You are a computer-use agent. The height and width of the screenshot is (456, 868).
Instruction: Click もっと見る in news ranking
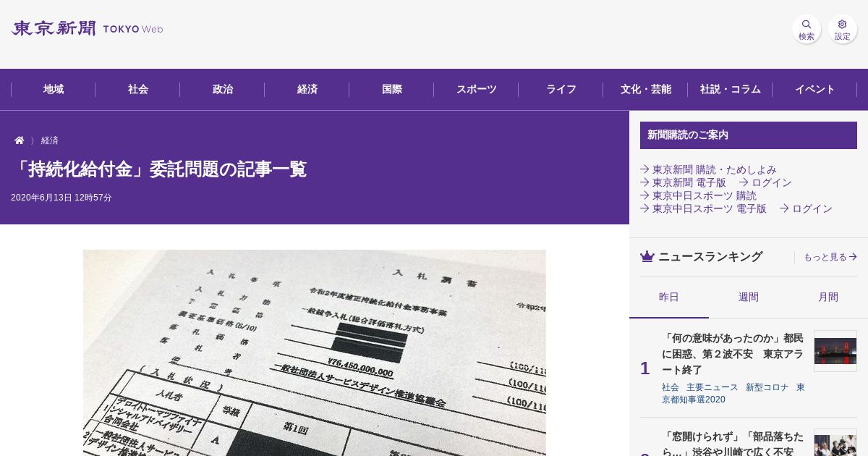click(830, 257)
